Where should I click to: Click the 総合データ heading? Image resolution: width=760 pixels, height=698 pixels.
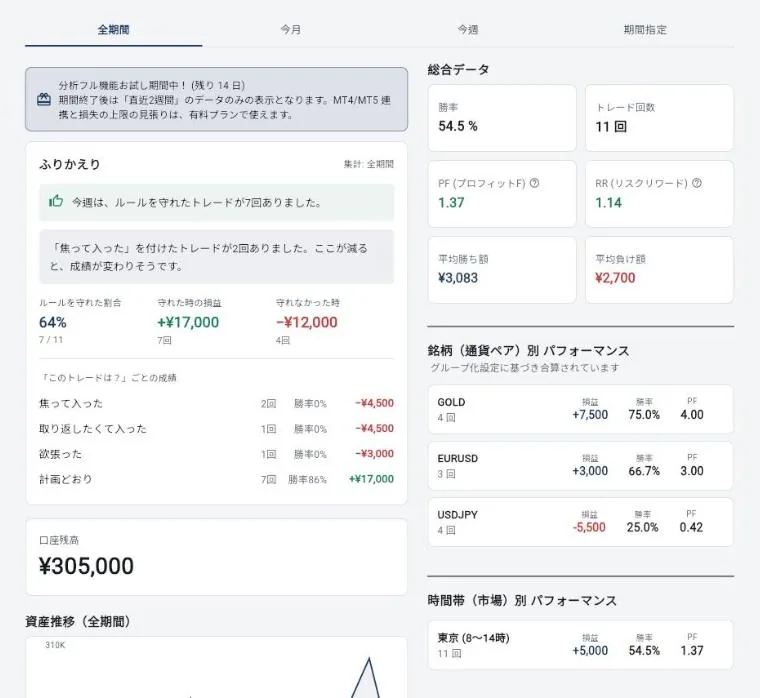(459, 70)
